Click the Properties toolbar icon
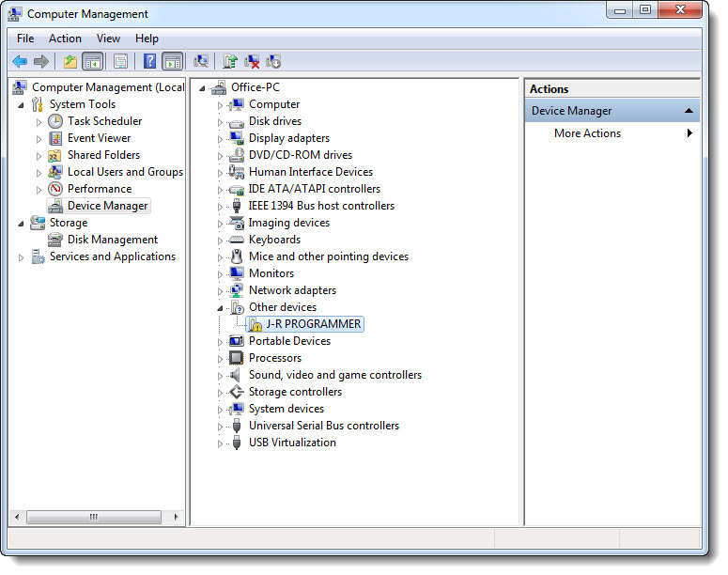This screenshot has height=575, width=728. click(120, 62)
